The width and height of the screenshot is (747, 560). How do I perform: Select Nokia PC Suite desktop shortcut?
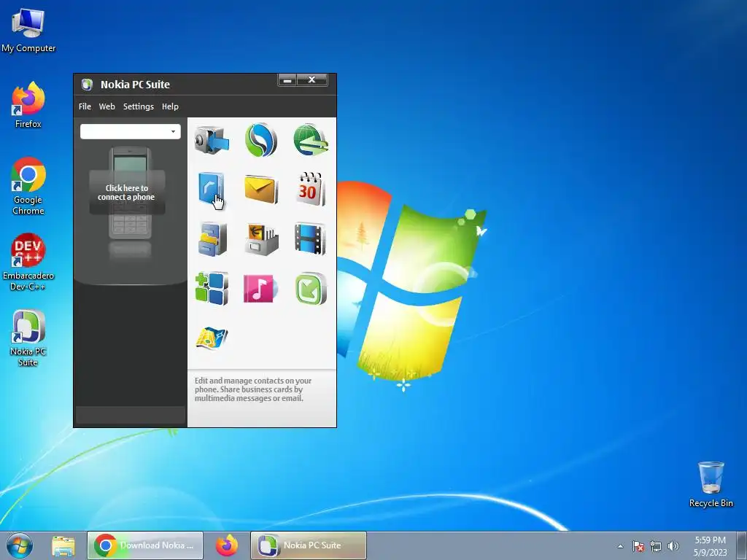(x=28, y=338)
